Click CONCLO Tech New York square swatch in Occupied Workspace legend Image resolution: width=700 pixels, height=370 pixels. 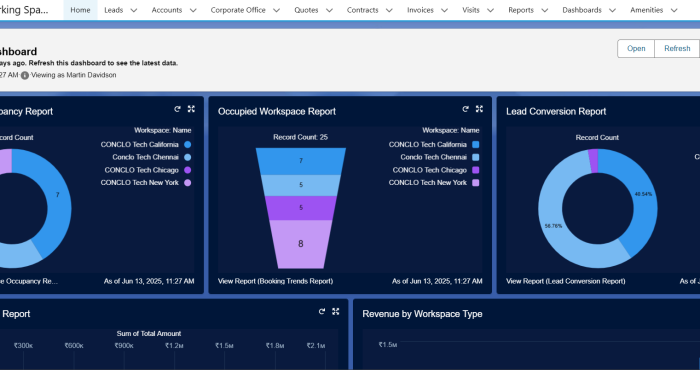pyautogui.click(x=475, y=183)
